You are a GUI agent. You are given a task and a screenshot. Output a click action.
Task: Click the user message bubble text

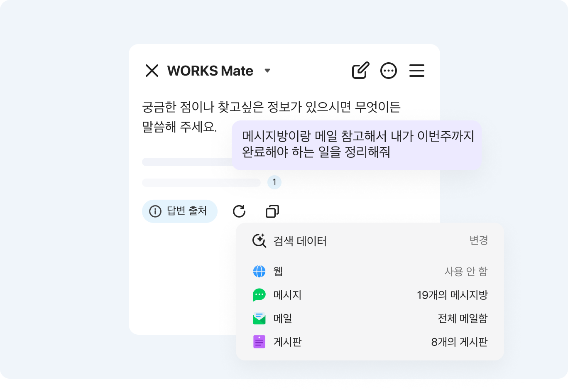coord(357,144)
